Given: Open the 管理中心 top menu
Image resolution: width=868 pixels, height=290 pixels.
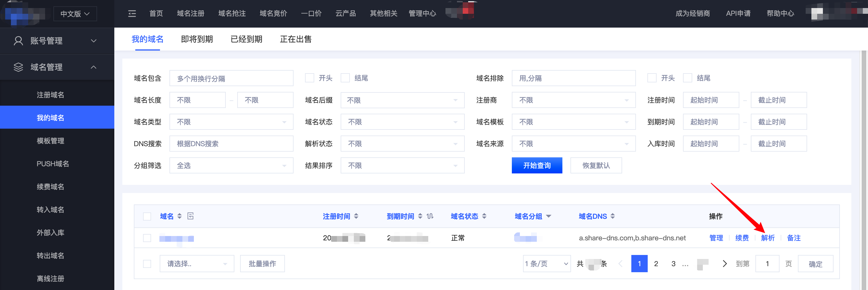Looking at the screenshot, I should coord(422,13).
